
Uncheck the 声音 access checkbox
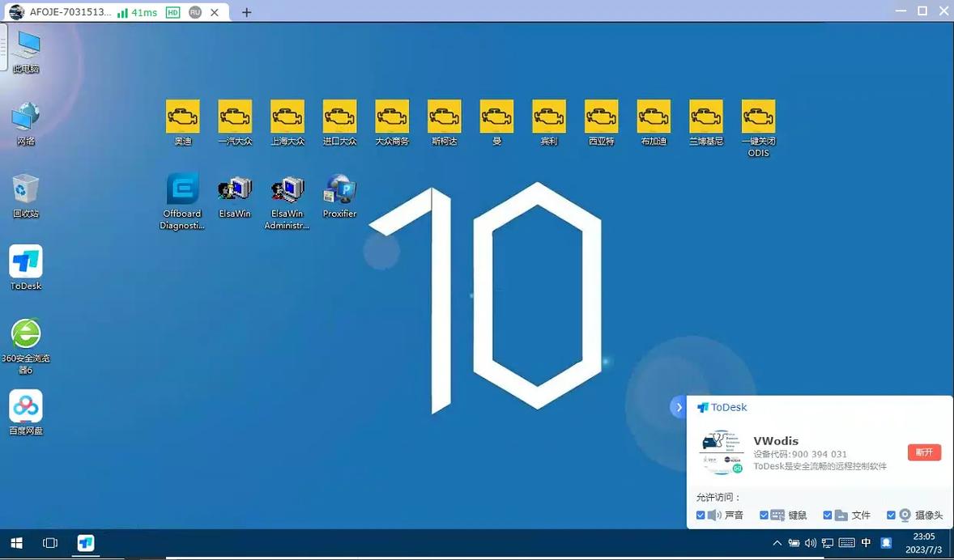coord(701,515)
